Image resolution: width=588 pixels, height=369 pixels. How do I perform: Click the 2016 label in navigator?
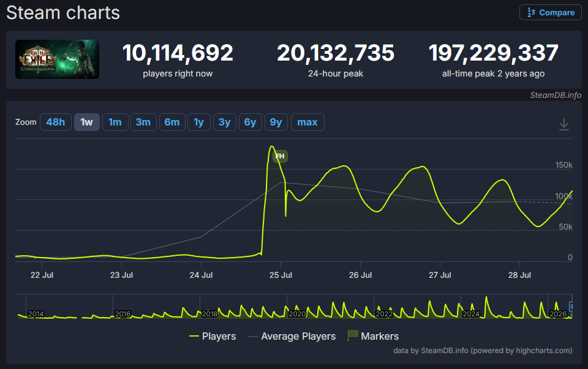click(123, 314)
